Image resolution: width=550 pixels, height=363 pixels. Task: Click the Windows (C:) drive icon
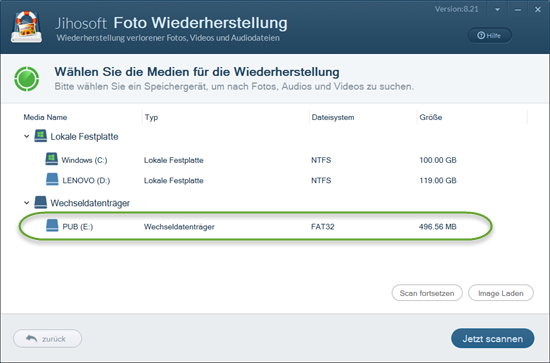(52, 159)
